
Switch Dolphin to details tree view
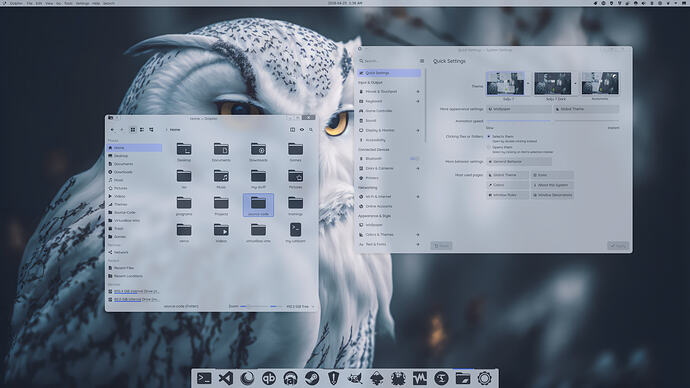(151, 130)
